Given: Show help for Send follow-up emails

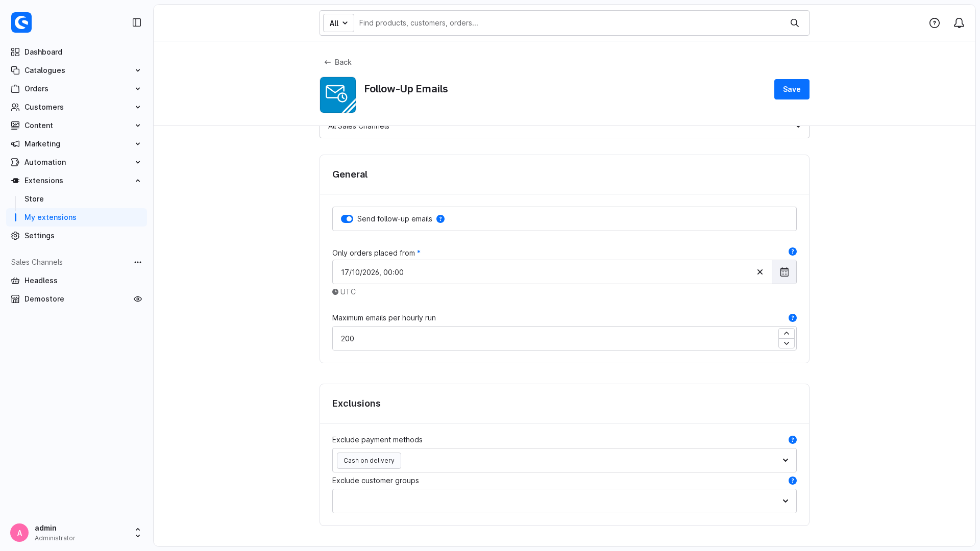Looking at the screenshot, I should [x=440, y=219].
